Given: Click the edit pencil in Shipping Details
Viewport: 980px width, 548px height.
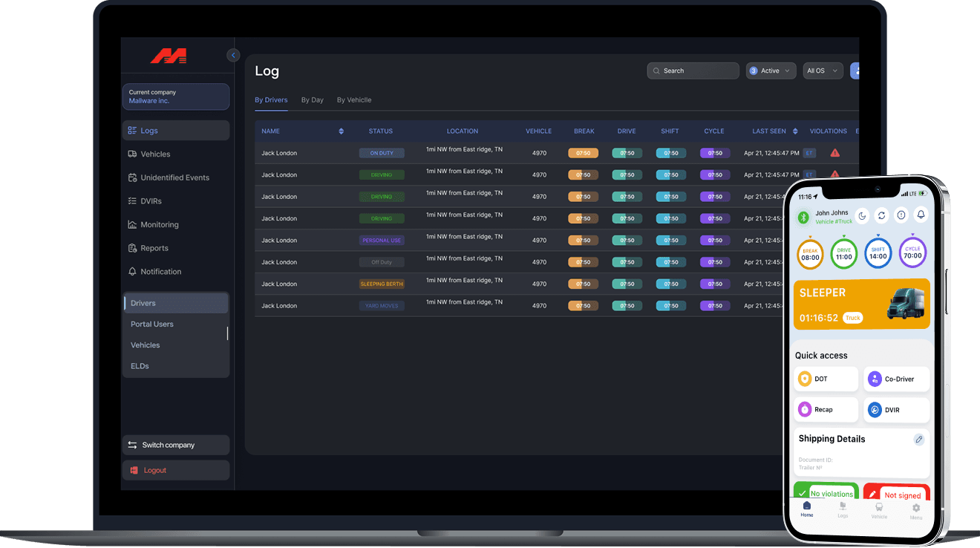Looking at the screenshot, I should point(918,440).
